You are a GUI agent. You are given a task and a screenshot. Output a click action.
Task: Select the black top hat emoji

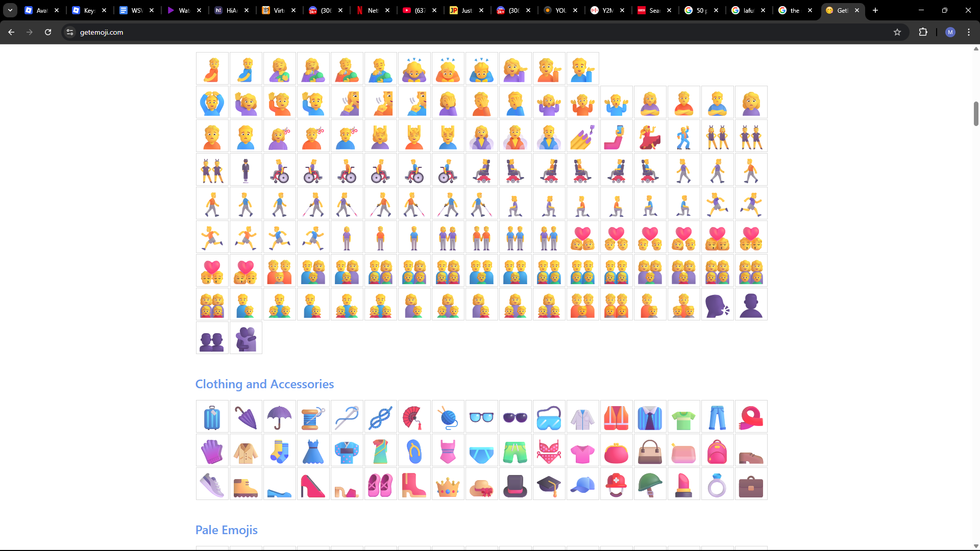(x=516, y=484)
